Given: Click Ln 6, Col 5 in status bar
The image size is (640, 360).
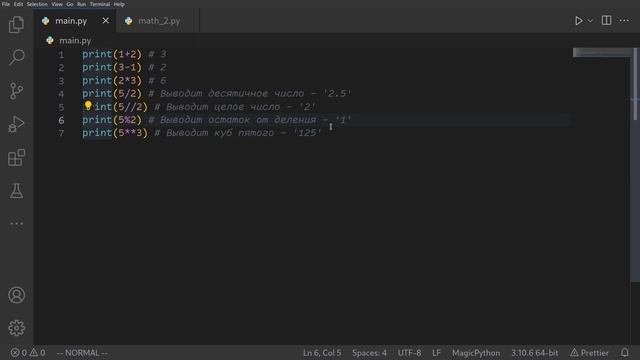Looking at the screenshot, I should 322,353.
